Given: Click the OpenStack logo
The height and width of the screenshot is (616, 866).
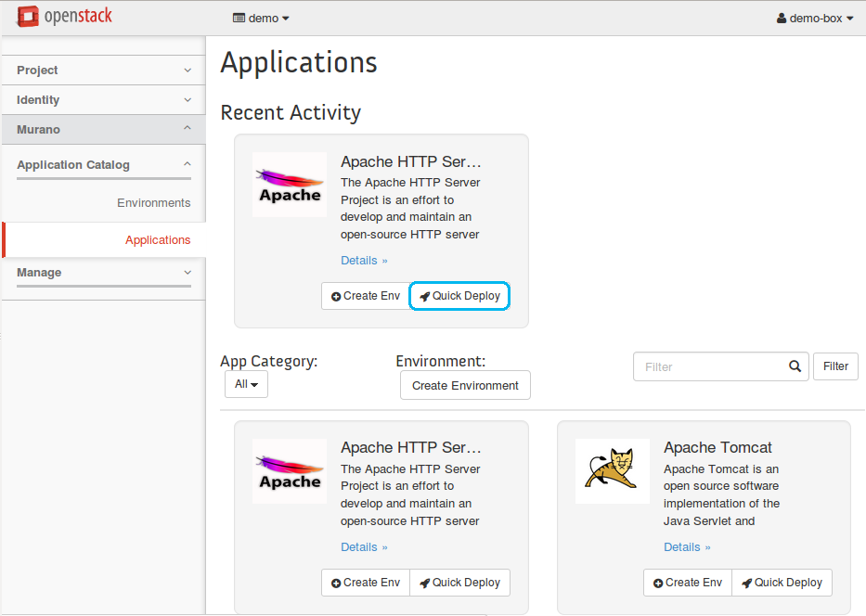Looking at the screenshot, I should (x=65, y=17).
